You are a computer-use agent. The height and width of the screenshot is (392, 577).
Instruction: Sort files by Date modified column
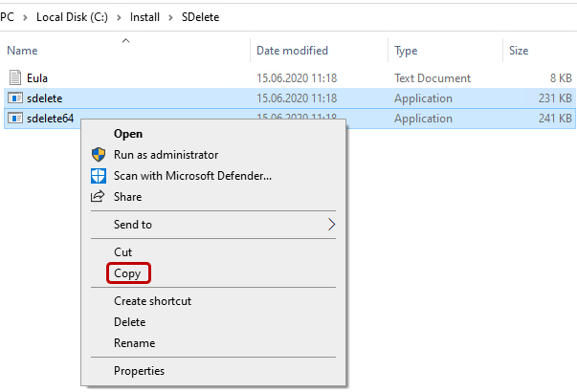click(x=292, y=51)
